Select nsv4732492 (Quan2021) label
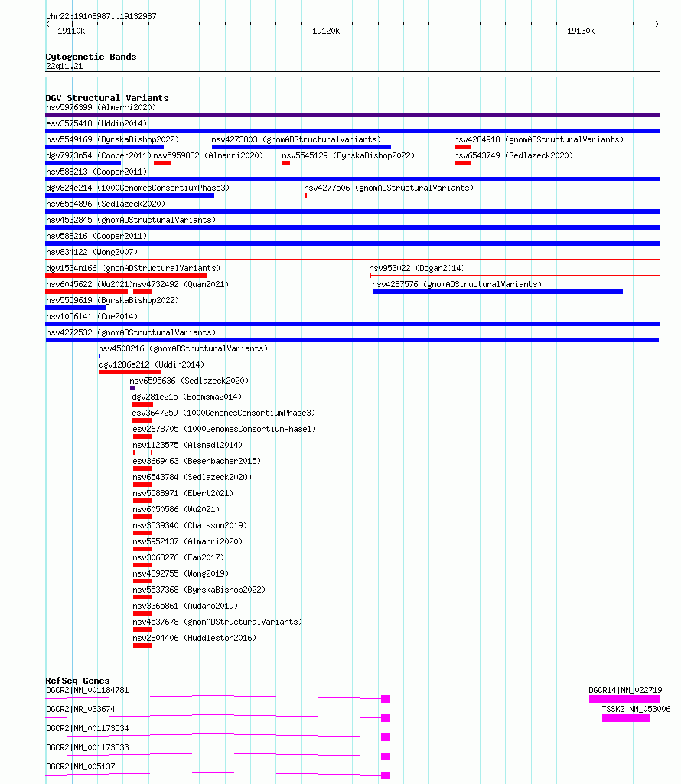Viewport: 681px width, 784px height. 181,284
